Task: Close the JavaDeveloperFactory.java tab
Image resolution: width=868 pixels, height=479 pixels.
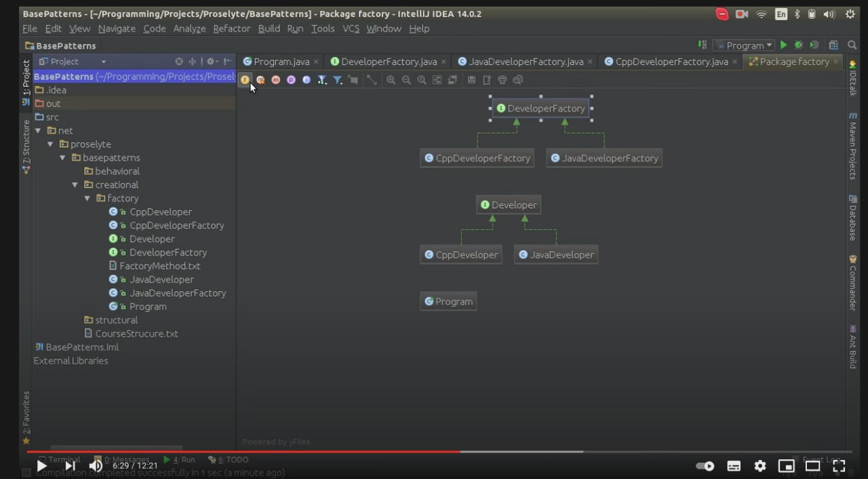Action: coord(590,62)
